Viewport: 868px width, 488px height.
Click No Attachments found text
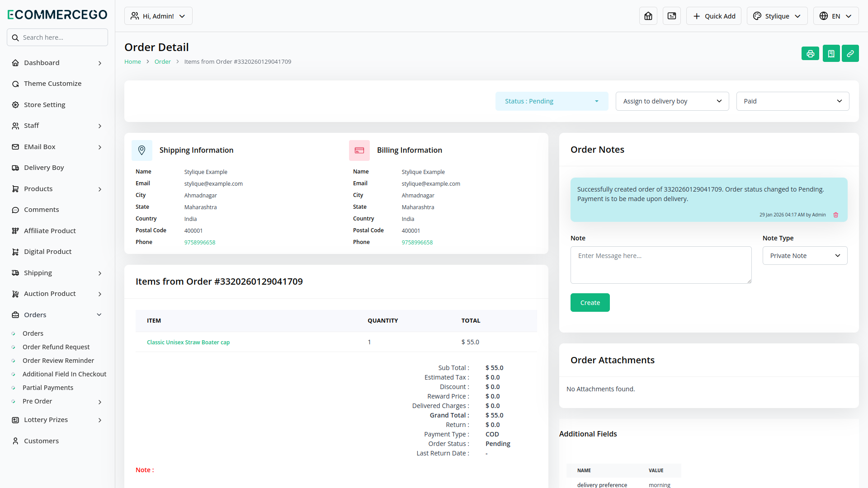click(601, 389)
